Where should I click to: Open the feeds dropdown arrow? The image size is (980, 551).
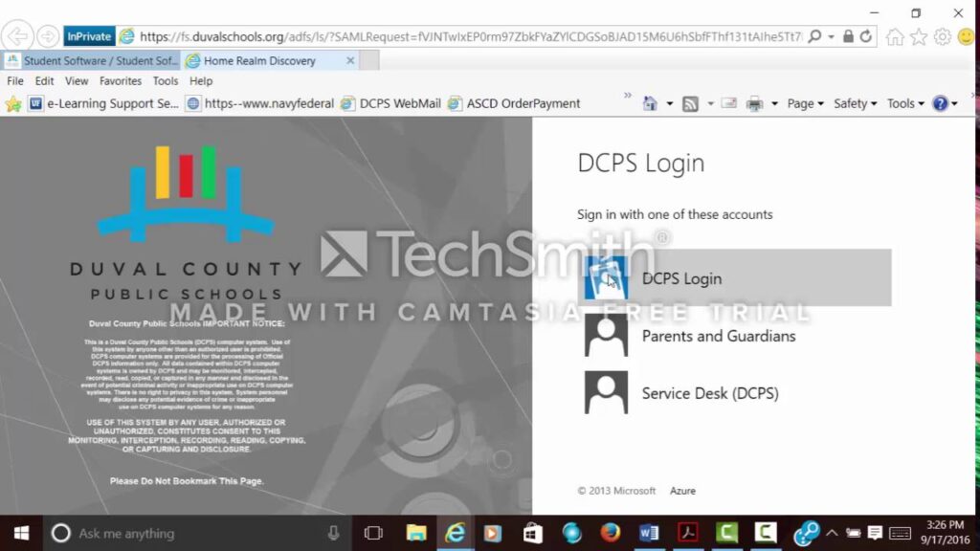pyautogui.click(x=710, y=103)
